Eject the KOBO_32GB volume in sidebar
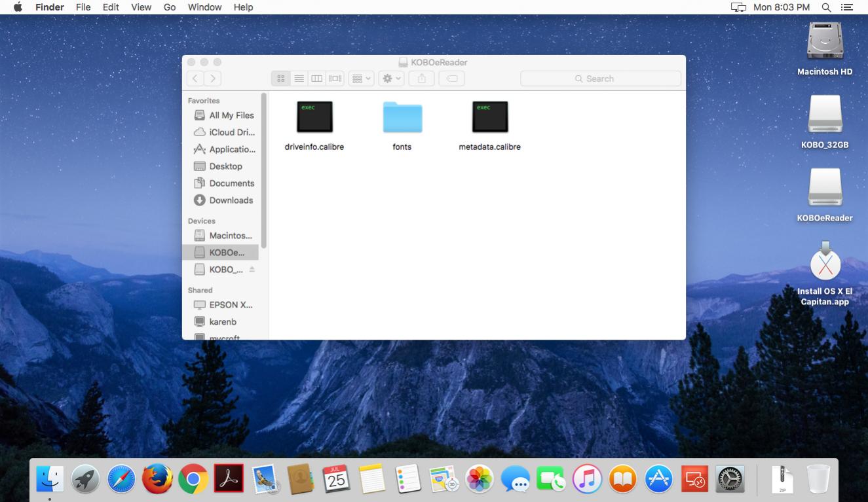The height and width of the screenshot is (502, 868). pyautogui.click(x=252, y=270)
